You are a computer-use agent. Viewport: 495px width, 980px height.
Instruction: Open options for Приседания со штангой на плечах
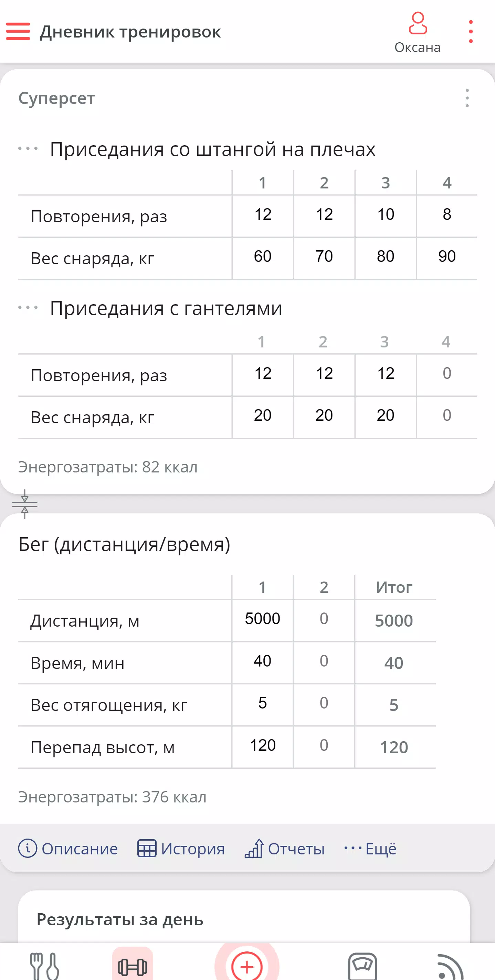pyautogui.click(x=28, y=148)
